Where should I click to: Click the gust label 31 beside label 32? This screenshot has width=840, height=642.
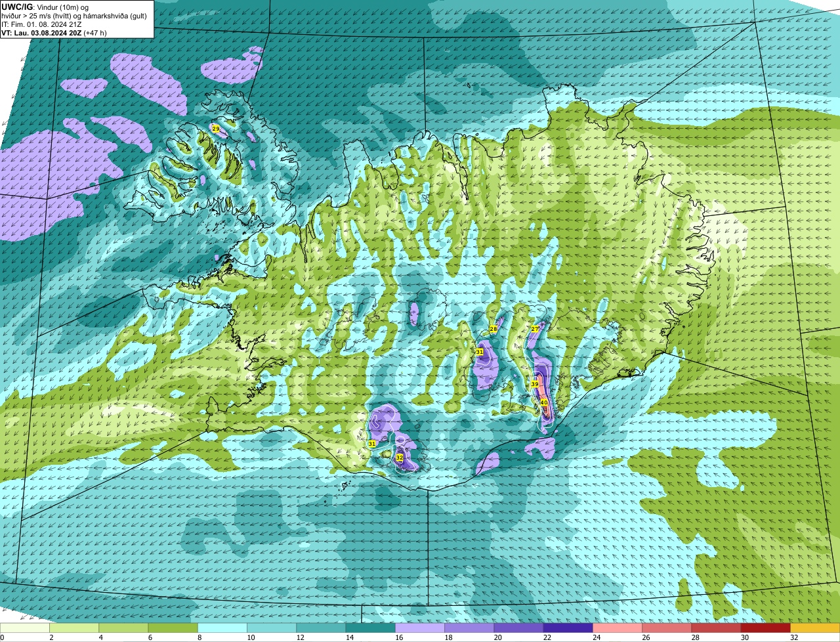pyautogui.click(x=372, y=444)
